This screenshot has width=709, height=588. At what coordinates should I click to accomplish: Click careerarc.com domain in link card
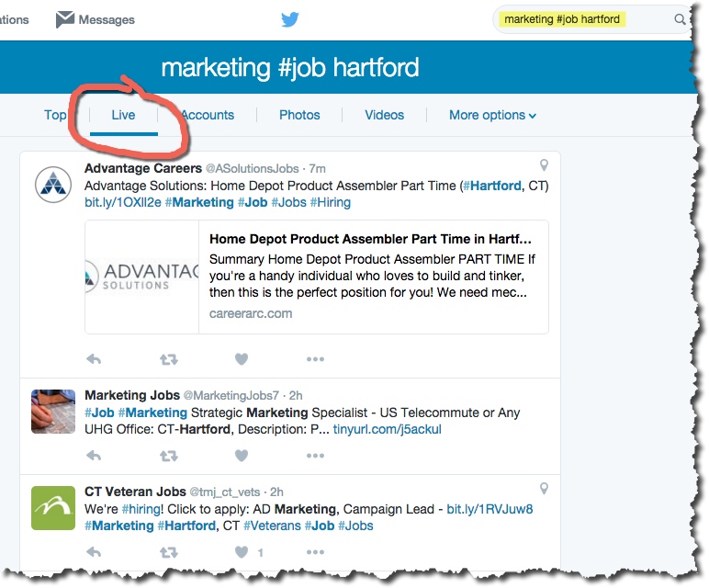coord(251,313)
